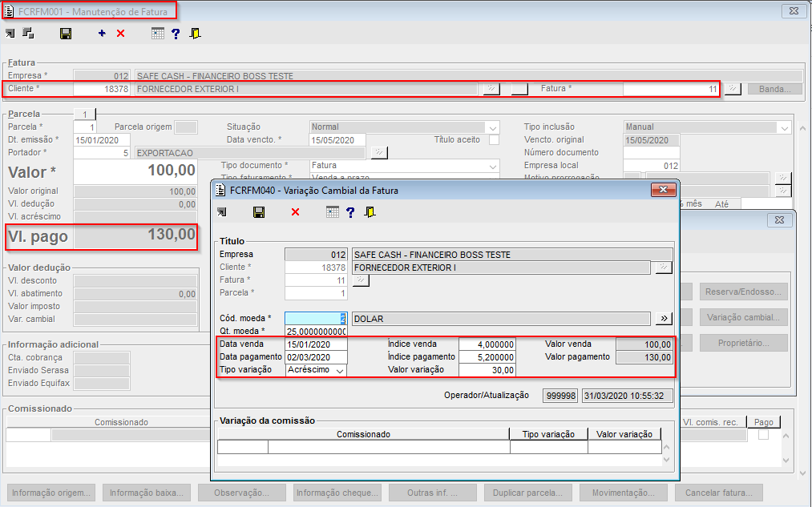Screen dimensions: 812x507
Task: Click the Cancelar fatura... button
Action: (718, 493)
